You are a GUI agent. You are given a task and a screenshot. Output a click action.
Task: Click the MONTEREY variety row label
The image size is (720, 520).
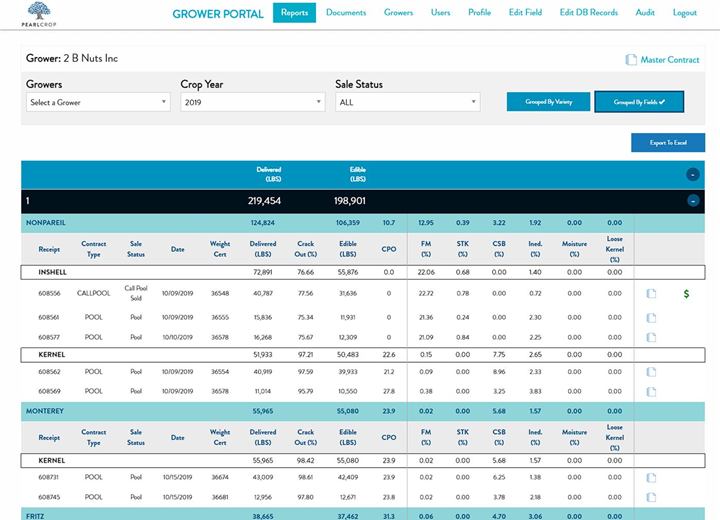pyautogui.click(x=45, y=411)
